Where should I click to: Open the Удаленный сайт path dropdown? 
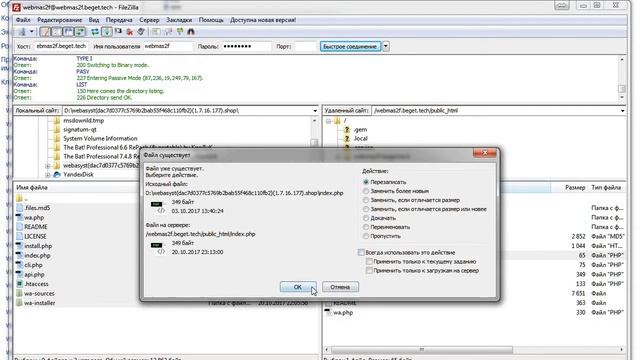coord(622,111)
